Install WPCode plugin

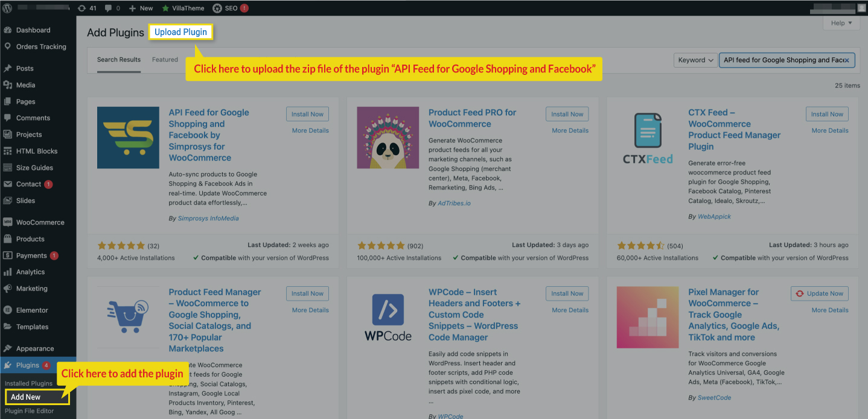pos(567,293)
